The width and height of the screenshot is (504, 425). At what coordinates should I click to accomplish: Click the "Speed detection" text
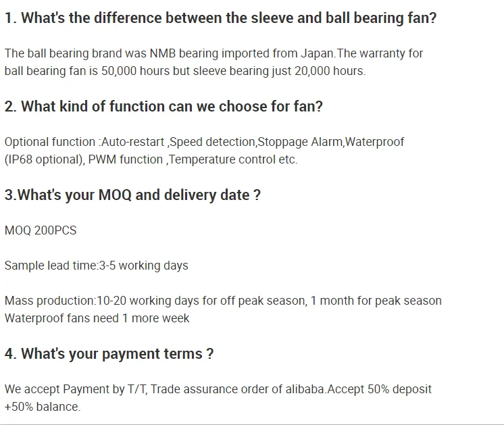212,142
